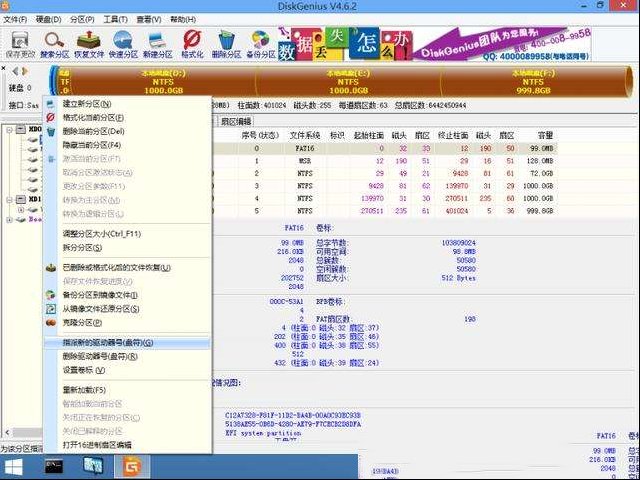
Task: Open the 帮助(H) menu
Action: 183,19
